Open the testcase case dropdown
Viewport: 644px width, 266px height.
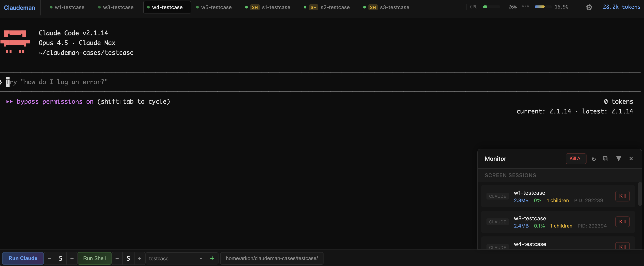tap(176, 258)
